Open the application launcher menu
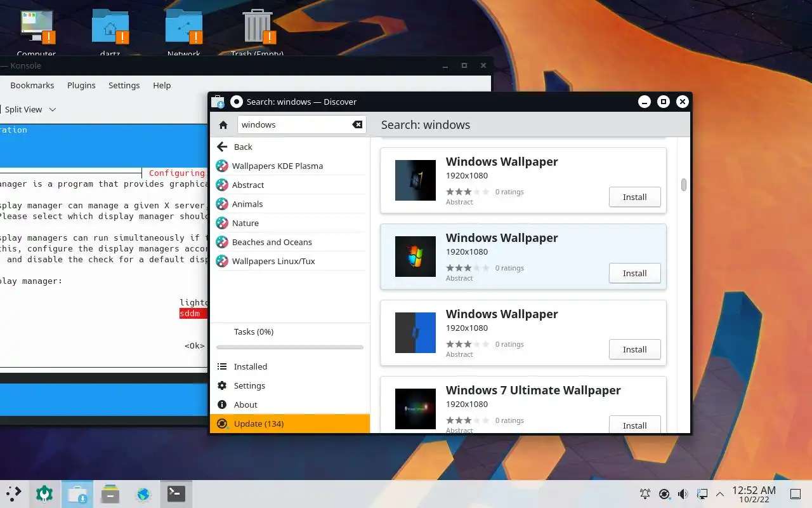This screenshot has height=508, width=812. click(14, 493)
